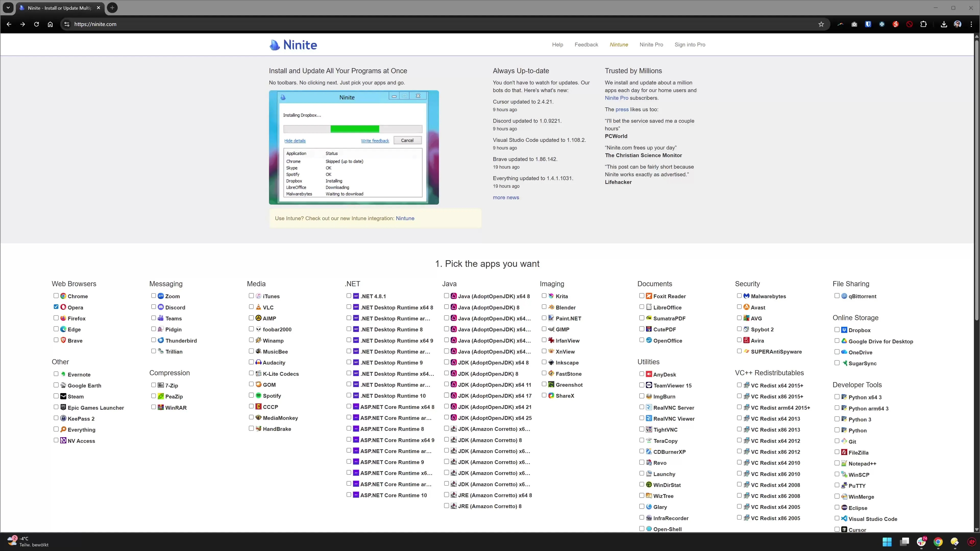Click the Dropbox icon in Online Storage
Image resolution: width=980 pixels, height=551 pixels.
[844, 330]
